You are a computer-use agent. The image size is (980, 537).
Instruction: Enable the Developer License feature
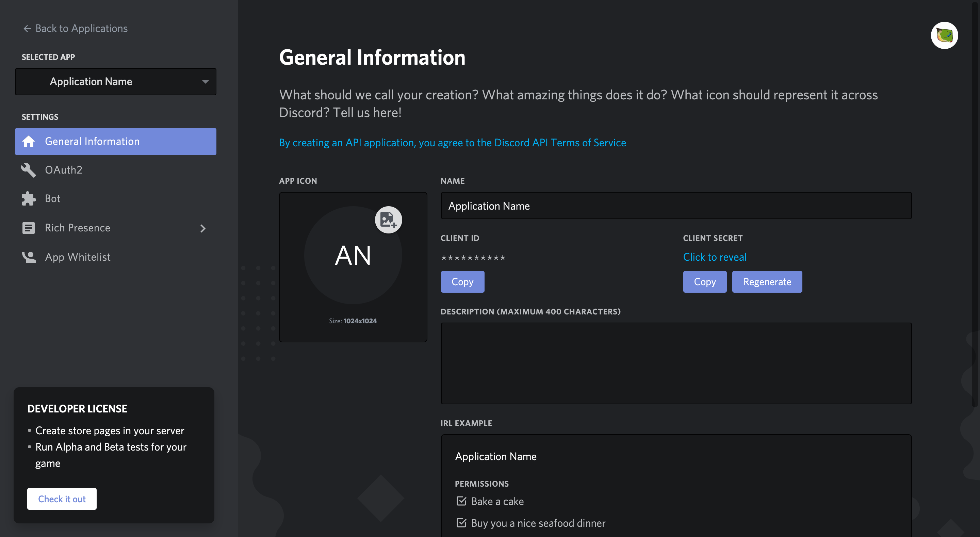coord(62,499)
